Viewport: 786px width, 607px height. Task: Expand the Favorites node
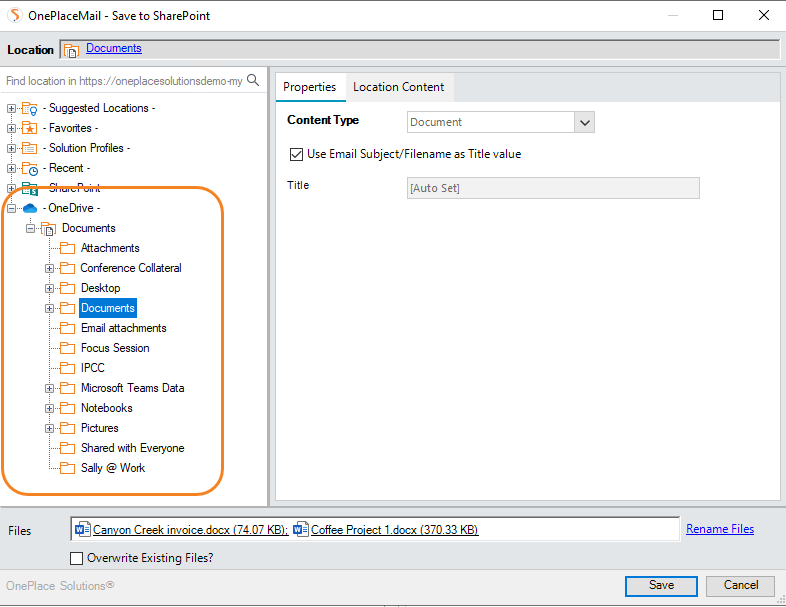tap(11, 128)
